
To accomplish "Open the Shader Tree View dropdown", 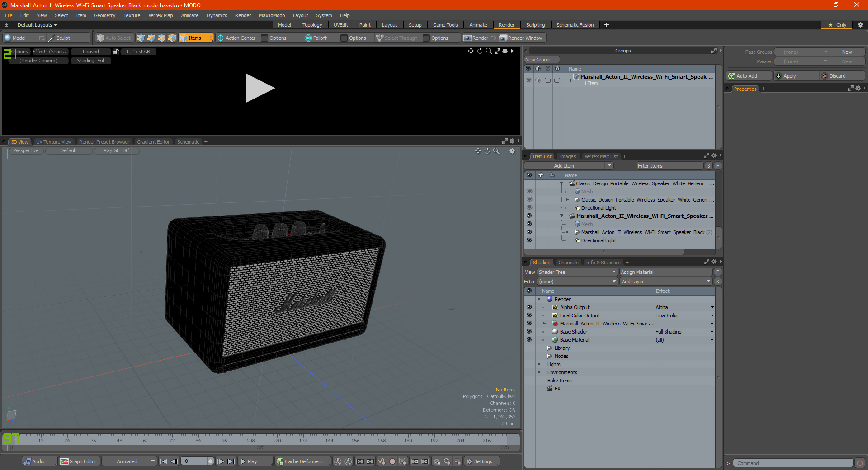I will coord(577,272).
